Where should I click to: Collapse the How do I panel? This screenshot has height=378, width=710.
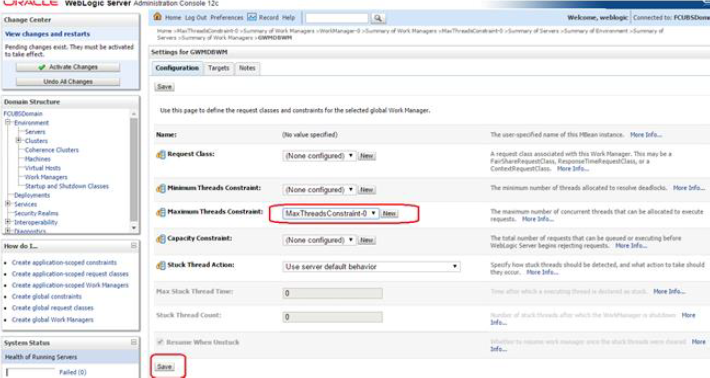click(134, 246)
